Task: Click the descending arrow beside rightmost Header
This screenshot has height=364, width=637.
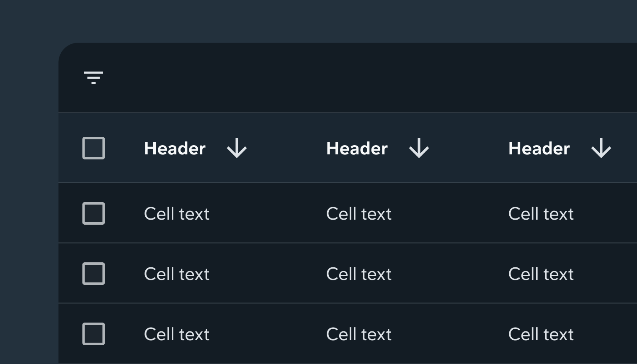Action: (601, 148)
